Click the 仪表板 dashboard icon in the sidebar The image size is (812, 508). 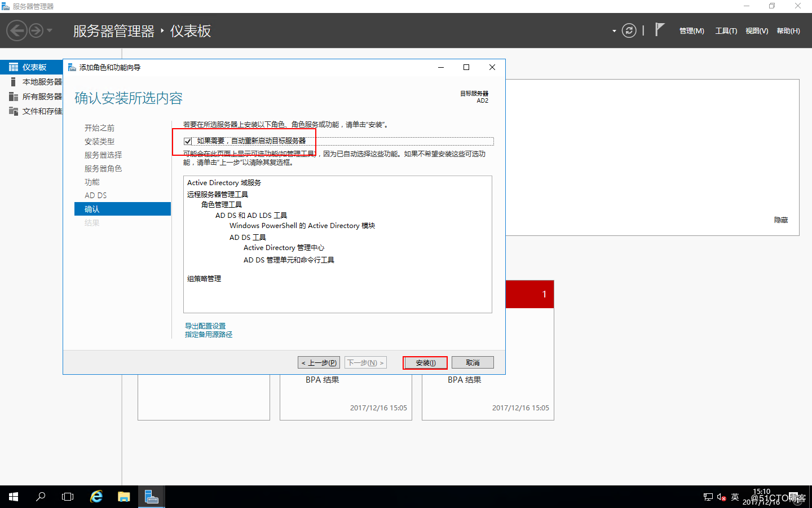[14, 67]
